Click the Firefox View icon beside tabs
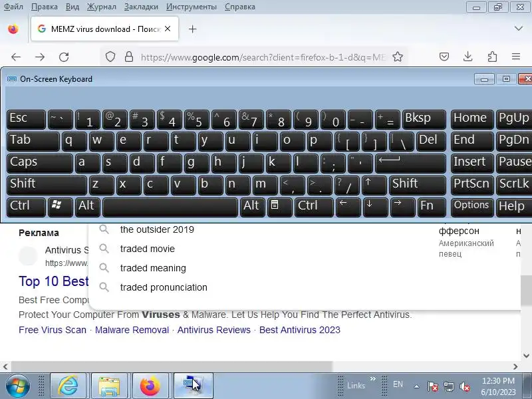 pyautogui.click(x=13, y=29)
